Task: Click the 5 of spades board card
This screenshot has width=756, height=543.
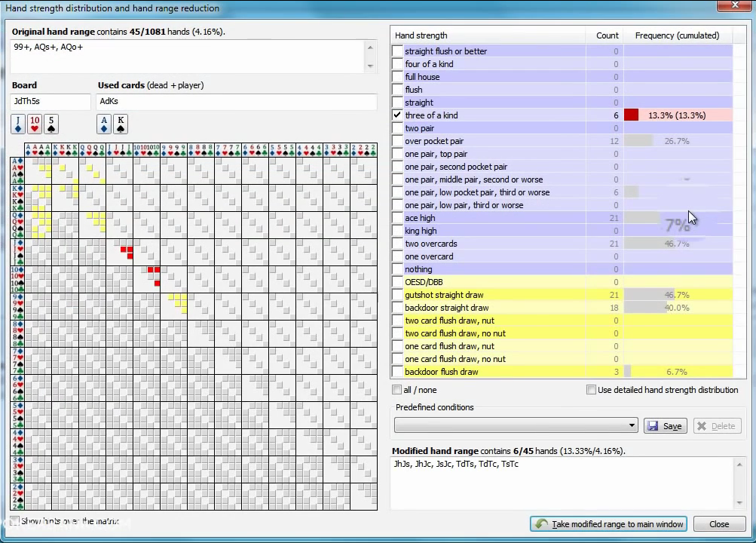Action: pyautogui.click(x=51, y=124)
